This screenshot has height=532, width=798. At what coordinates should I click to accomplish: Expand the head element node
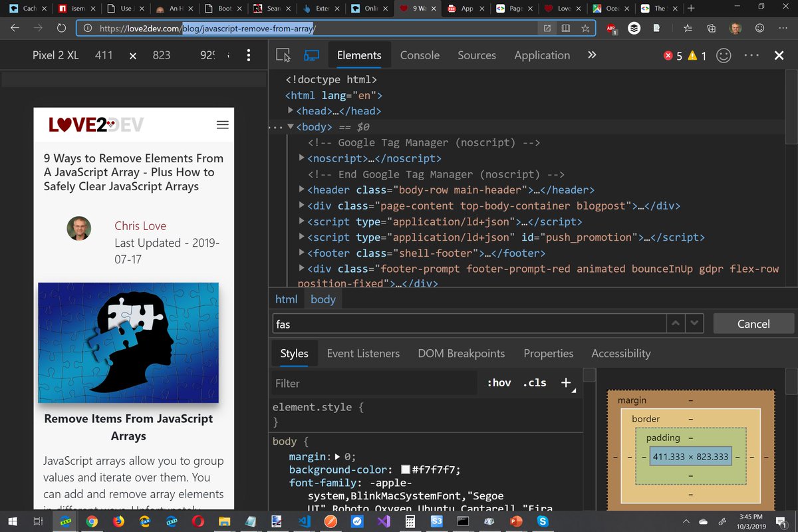pyautogui.click(x=291, y=111)
